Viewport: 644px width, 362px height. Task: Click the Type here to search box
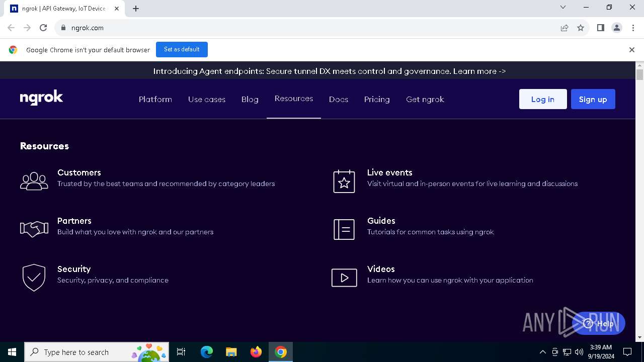click(97, 352)
